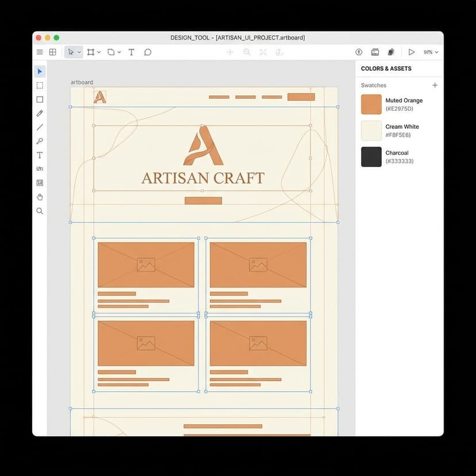
Task: Activate the Text tool in the left sidebar
Action: tap(40, 155)
